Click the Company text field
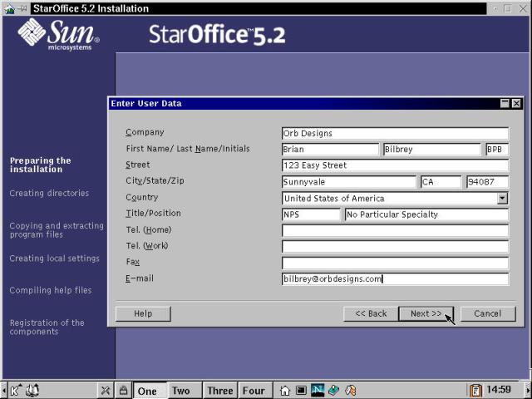532x399 pixels. 395,133
